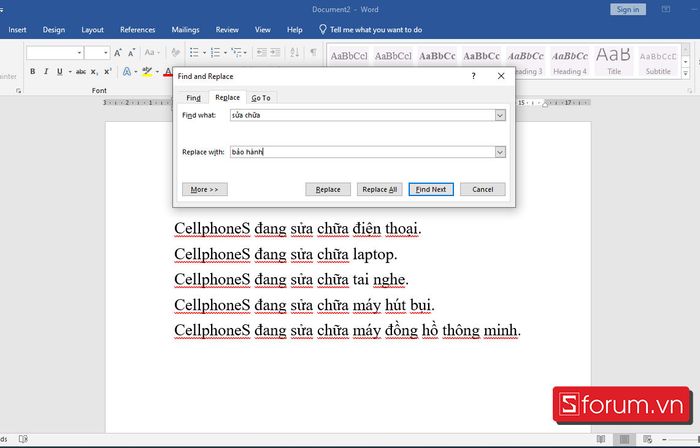Toggle Italic formatting in Font group
The height and width of the screenshot is (448, 700).
click(46, 71)
